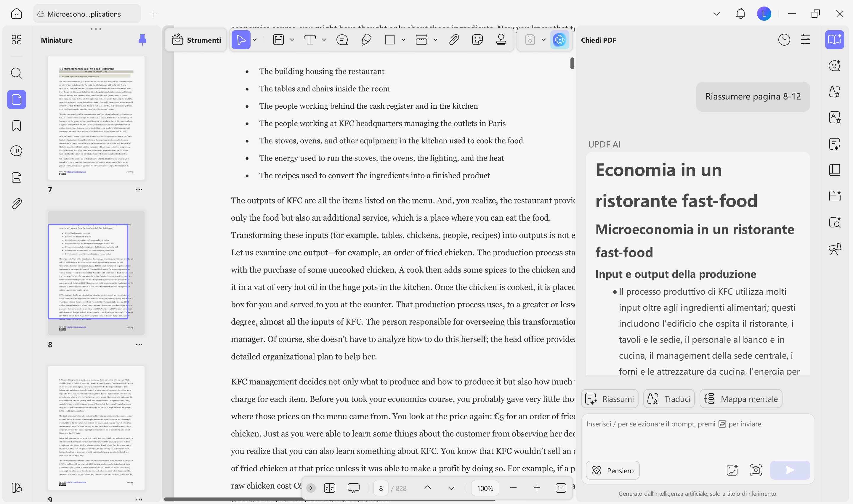Open the AI folder icon in right sidebar
853x504 pixels.
[835, 196]
